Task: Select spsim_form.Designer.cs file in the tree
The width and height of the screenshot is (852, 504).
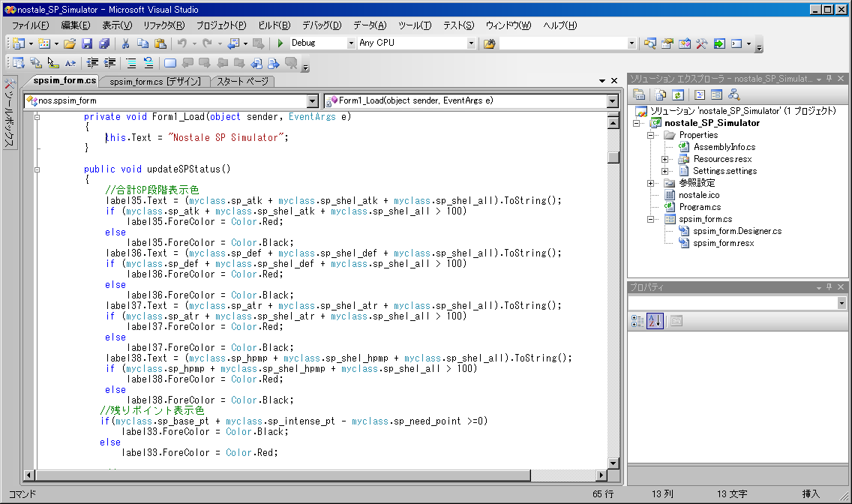Action: point(736,231)
